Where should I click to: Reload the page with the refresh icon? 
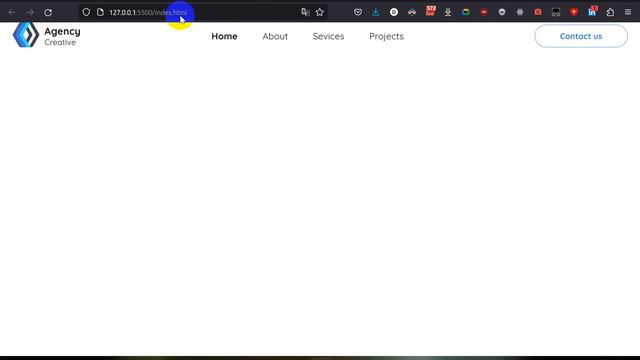(48, 12)
